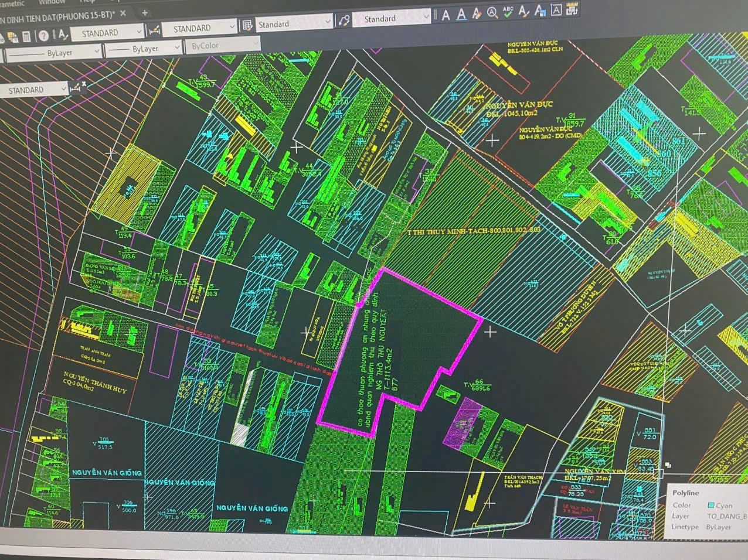Open the Find Text magnifier icon
This screenshot has height=560, width=748.
pos(492,13)
